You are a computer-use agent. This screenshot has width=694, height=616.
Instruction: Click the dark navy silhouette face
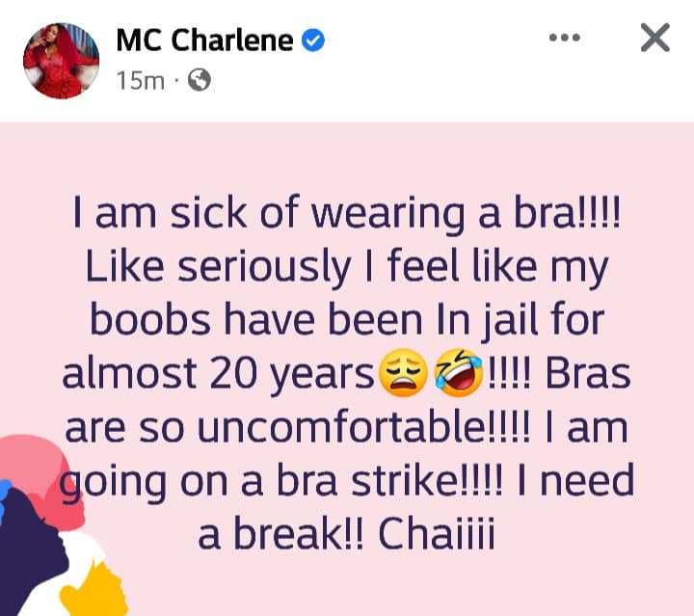tap(31, 553)
